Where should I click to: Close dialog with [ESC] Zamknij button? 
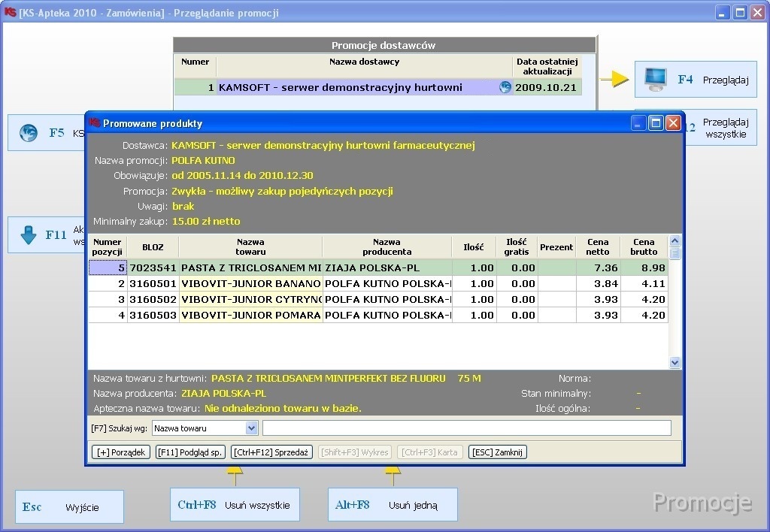pyautogui.click(x=497, y=452)
